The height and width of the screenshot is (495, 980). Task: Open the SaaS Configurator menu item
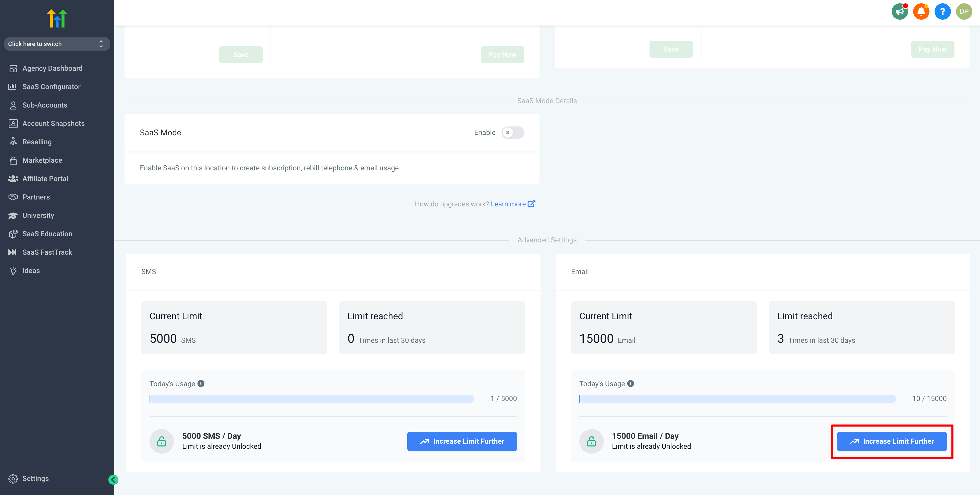pyautogui.click(x=51, y=87)
